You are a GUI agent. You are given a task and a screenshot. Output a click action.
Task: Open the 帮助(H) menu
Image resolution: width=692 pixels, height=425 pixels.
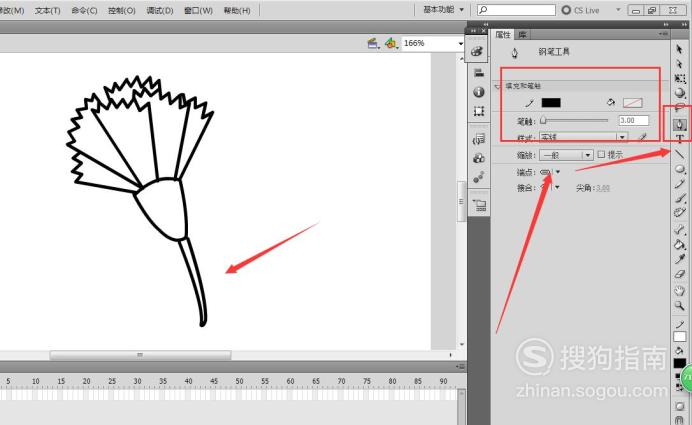(237, 10)
